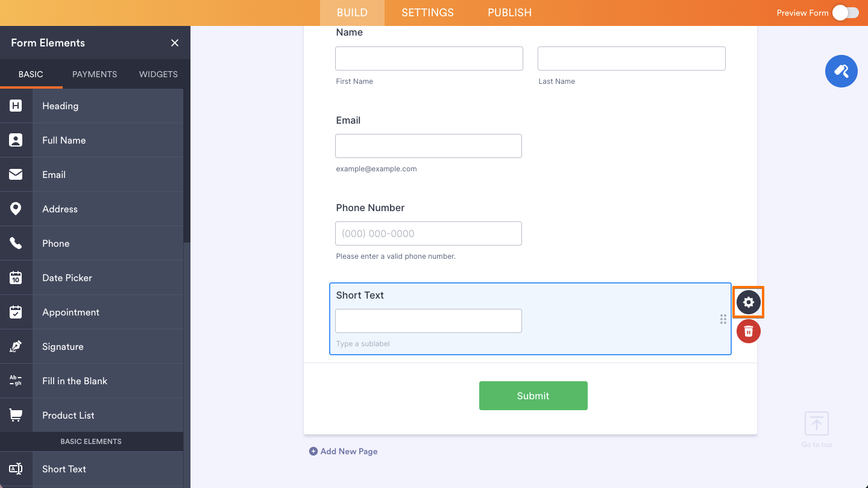Click the Email field label in form
The width and height of the screenshot is (868, 488).
click(348, 120)
